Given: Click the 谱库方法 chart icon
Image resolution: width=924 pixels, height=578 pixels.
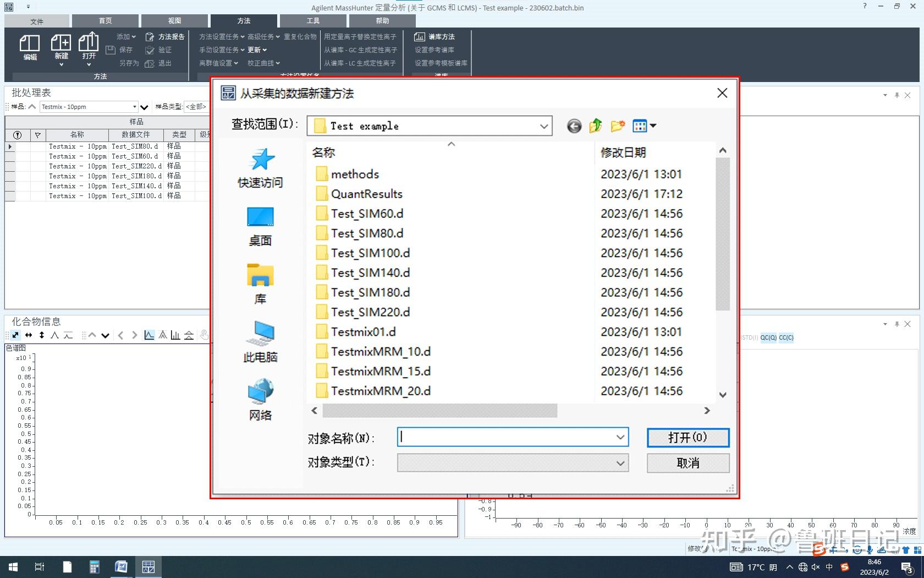Looking at the screenshot, I should pyautogui.click(x=420, y=37).
